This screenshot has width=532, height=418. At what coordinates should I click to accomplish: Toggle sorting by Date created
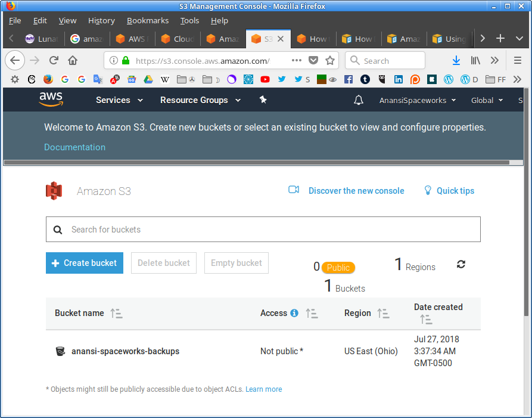point(426,320)
